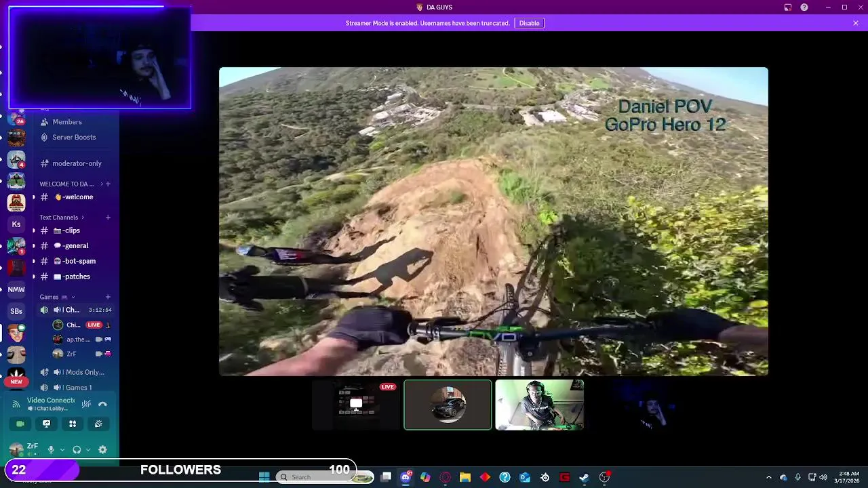Viewport: 868px width, 488px height.
Task: Open the volume speaker tray icon
Action: (x=823, y=477)
